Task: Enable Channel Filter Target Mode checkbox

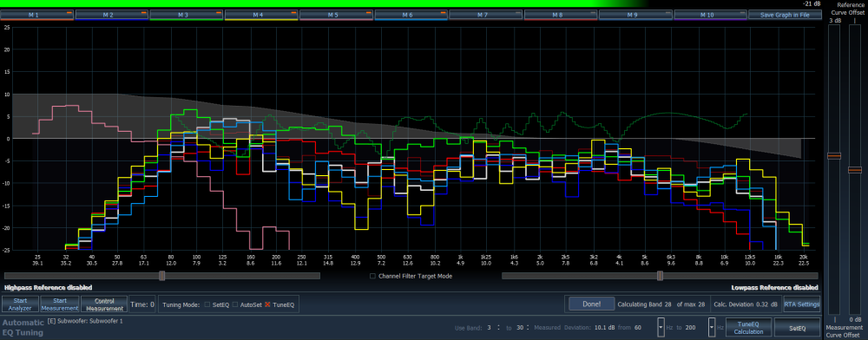Action: tap(372, 276)
